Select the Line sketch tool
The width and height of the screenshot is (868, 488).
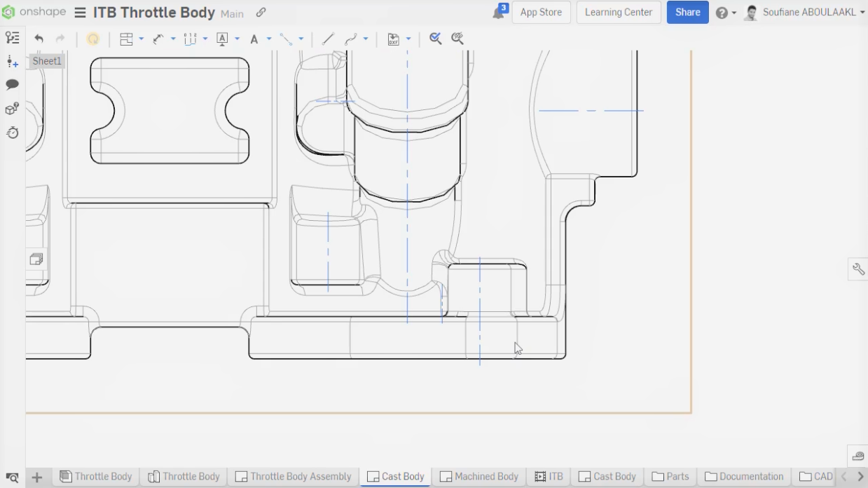[x=328, y=39]
